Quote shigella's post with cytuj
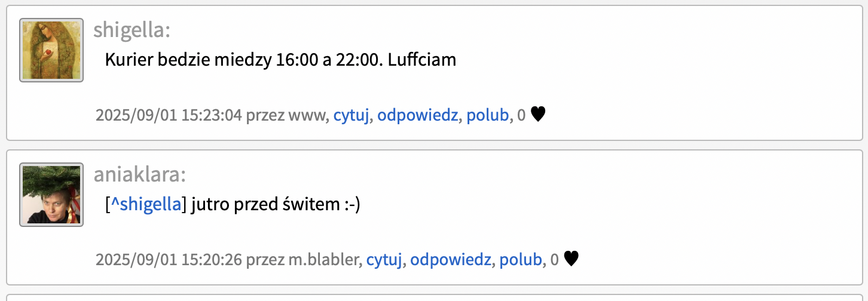This screenshot has height=301, width=868. click(350, 115)
